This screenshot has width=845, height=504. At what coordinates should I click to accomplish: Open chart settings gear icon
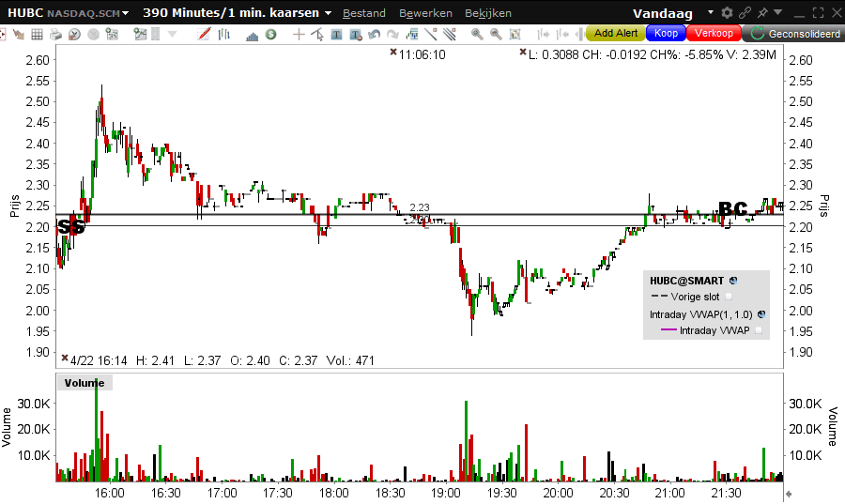point(727,12)
